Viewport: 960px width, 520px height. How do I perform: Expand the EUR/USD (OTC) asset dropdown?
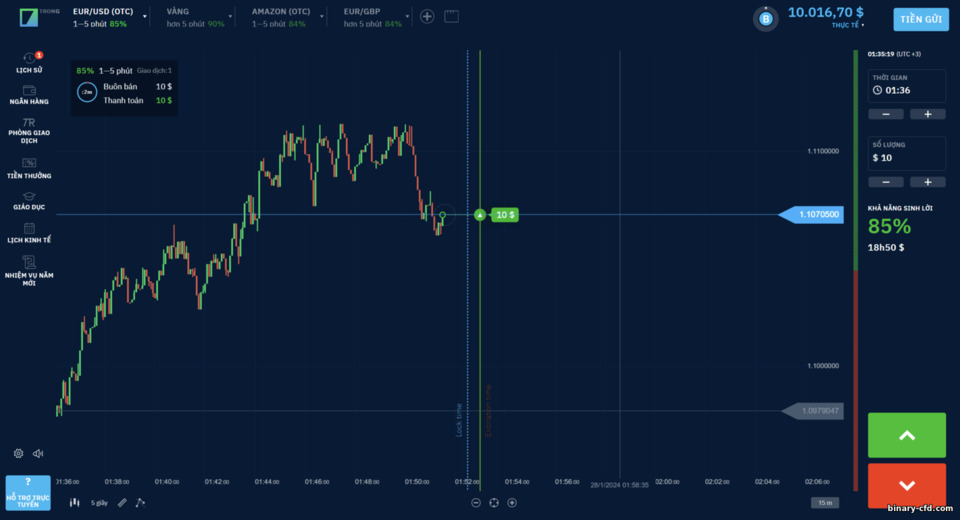click(x=145, y=17)
